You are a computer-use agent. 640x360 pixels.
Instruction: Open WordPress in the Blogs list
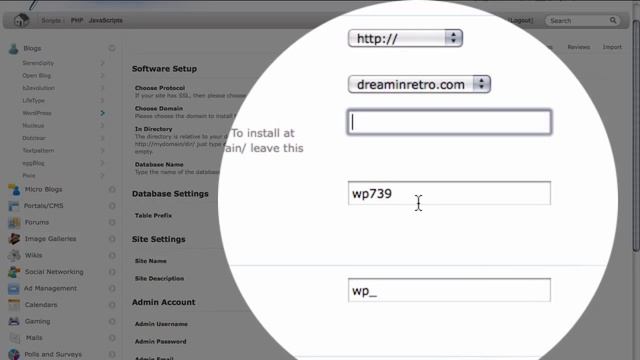coord(37,113)
